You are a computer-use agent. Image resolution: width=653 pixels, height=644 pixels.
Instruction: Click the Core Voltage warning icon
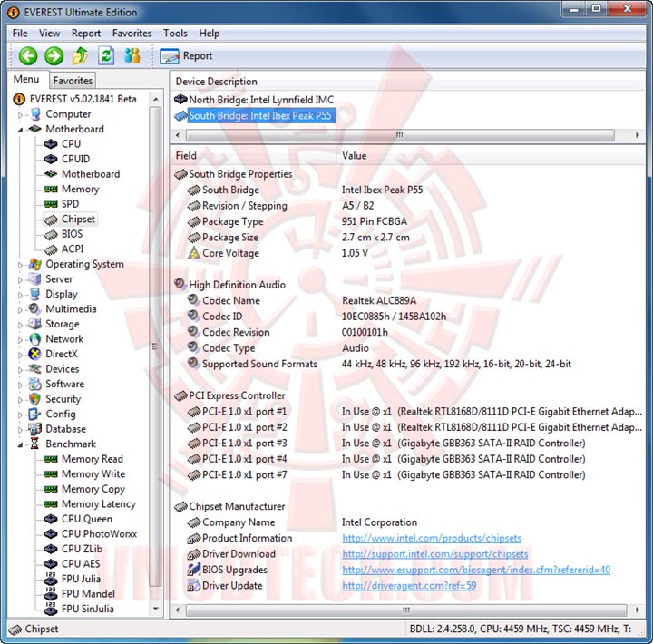click(x=194, y=253)
